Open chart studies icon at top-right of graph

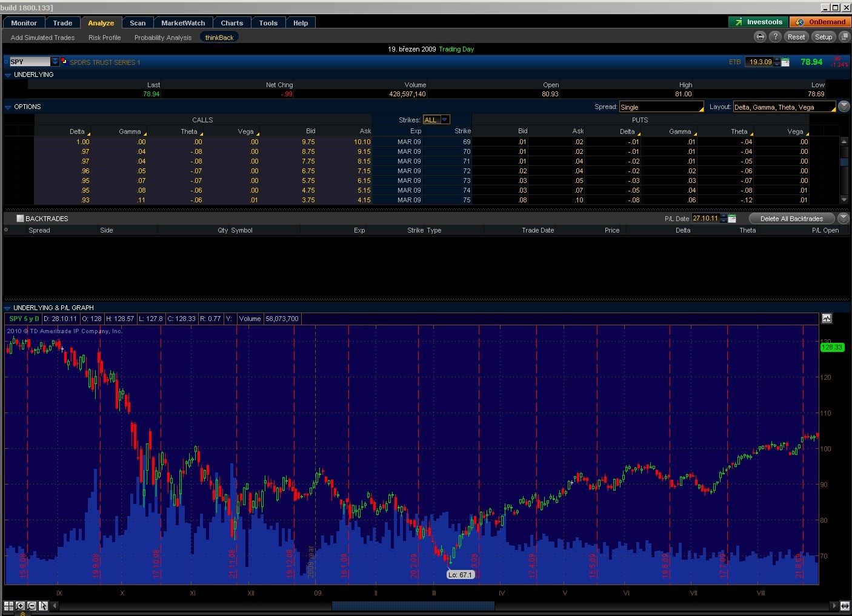[827, 319]
